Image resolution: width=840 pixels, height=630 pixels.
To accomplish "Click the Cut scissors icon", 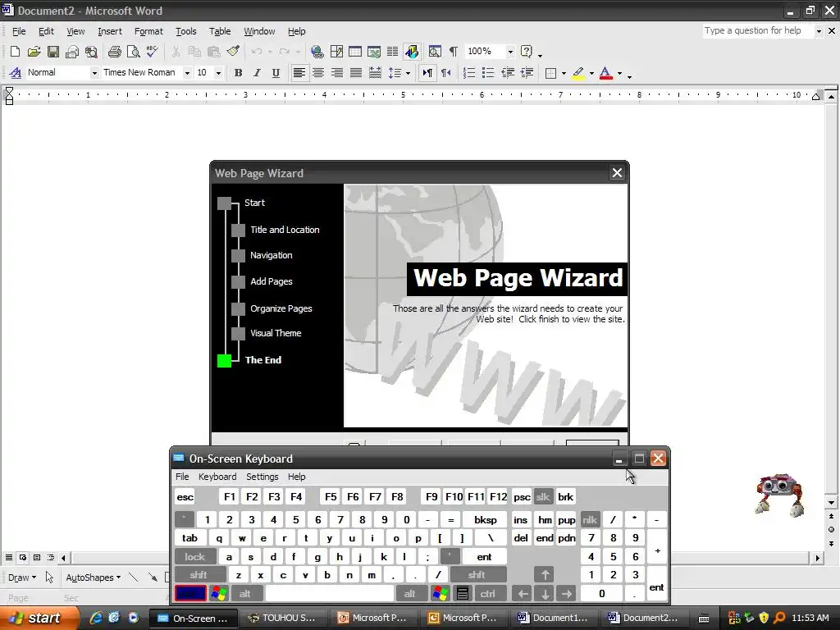I will tap(176, 52).
